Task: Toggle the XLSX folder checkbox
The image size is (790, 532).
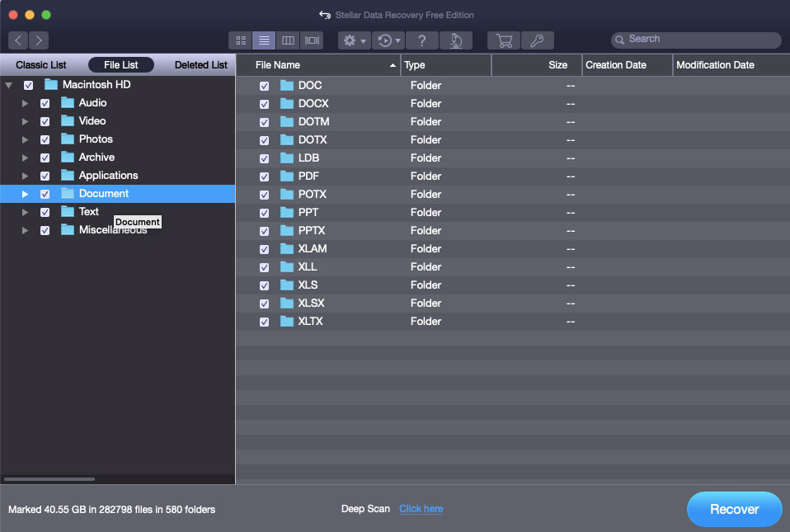Action: tap(264, 304)
